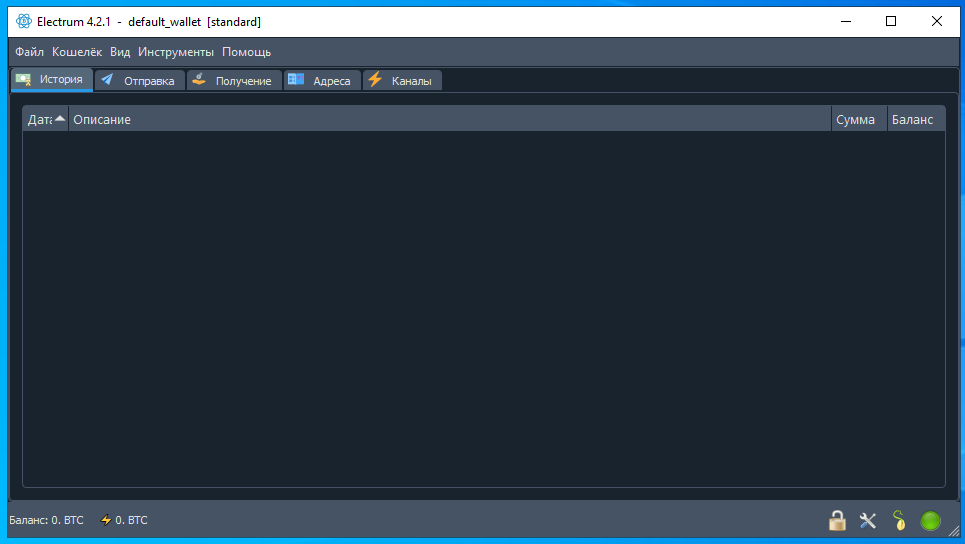Open the Каналы lightning tab
The width and height of the screenshot is (965, 544).
point(401,81)
